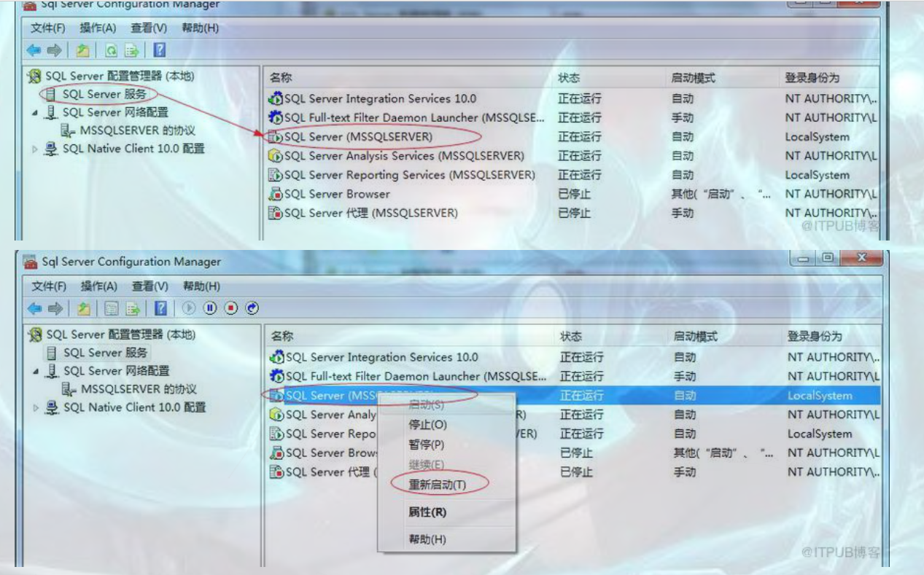The width and height of the screenshot is (924, 575).
Task: Click the Integration Services 10.0 icon in upper list
Action: [276, 98]
